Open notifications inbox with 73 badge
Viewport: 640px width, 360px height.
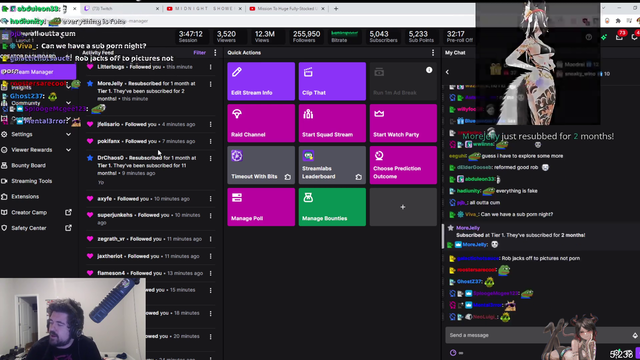coord(619,36)
